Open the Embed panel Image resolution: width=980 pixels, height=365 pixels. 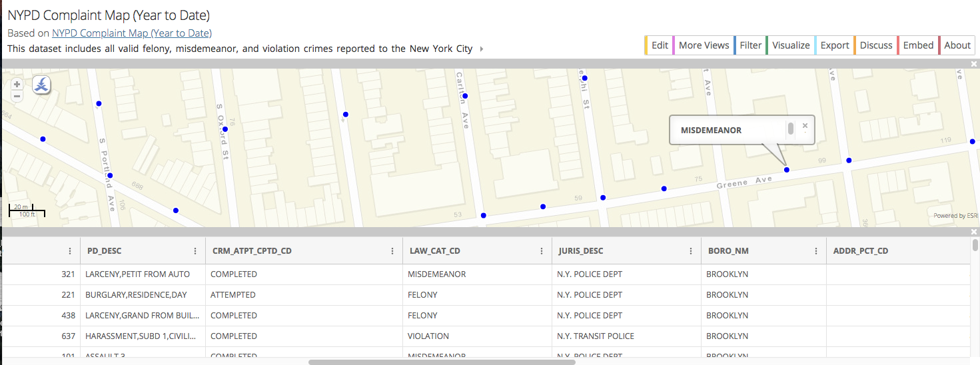pos(918,45)
